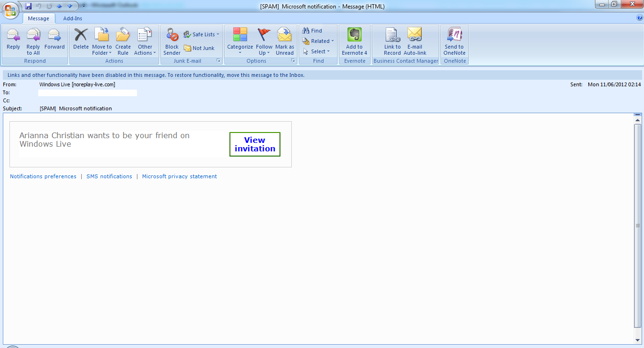Viewport: 644px width, 348px height.
Task: Open the Follow Up flag menu
Action: [264, 41]
